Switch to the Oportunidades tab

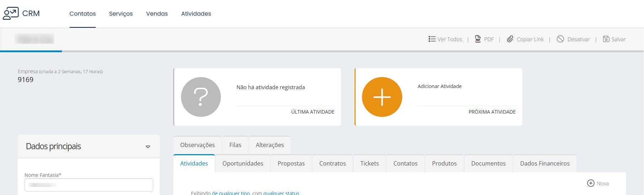click(243, 163)
